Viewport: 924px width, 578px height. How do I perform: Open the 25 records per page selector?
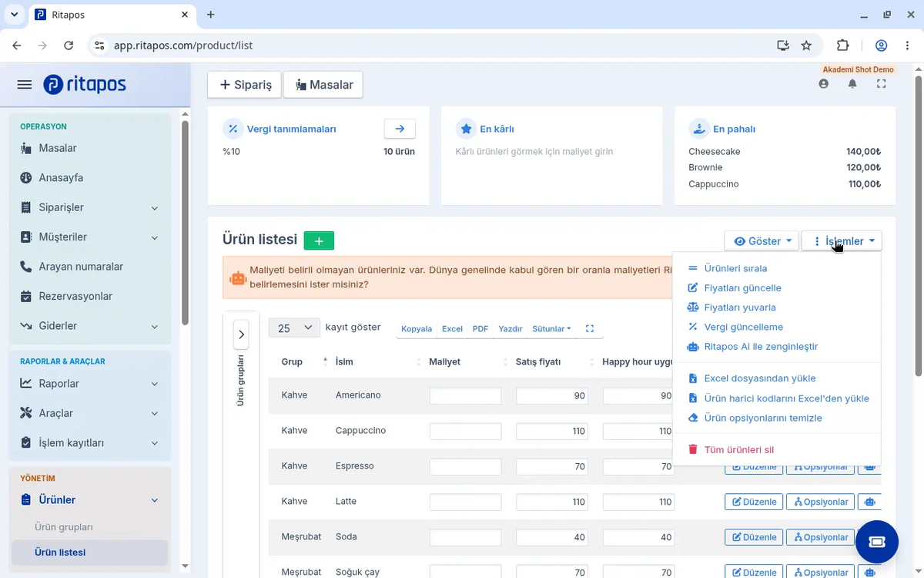(x=294, y=328)
